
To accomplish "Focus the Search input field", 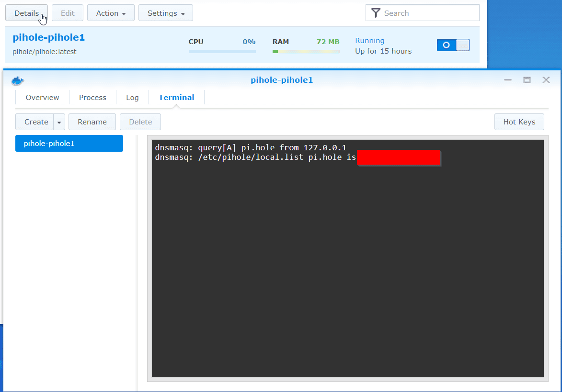I will tap(422, 13).
